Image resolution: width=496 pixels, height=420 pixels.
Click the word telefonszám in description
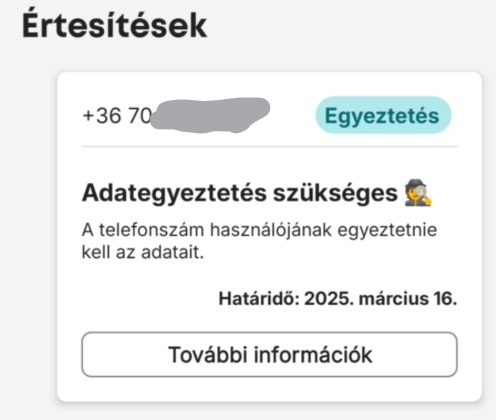click(152, 230)
